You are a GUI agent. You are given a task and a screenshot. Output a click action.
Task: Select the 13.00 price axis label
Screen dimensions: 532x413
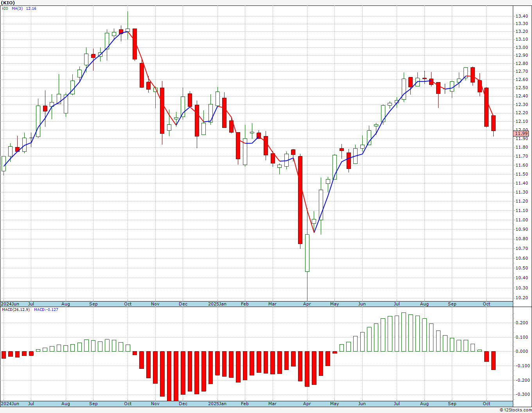coord(521,48)
